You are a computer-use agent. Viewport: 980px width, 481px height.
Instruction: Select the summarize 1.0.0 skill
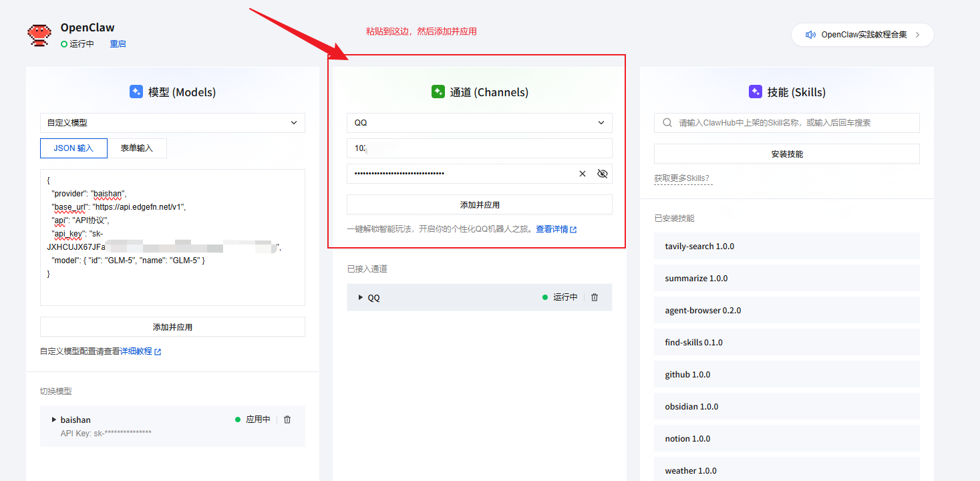click(786, 278)
